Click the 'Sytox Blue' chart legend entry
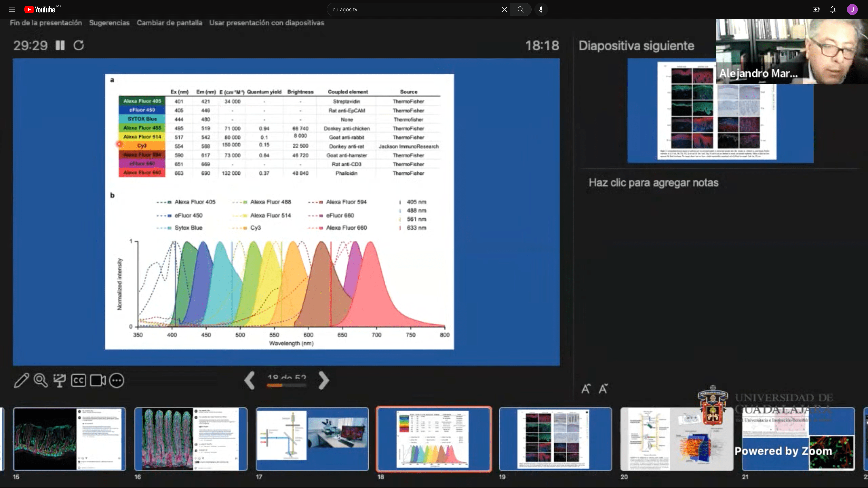The image size is (868, 488). pos(179,228)
